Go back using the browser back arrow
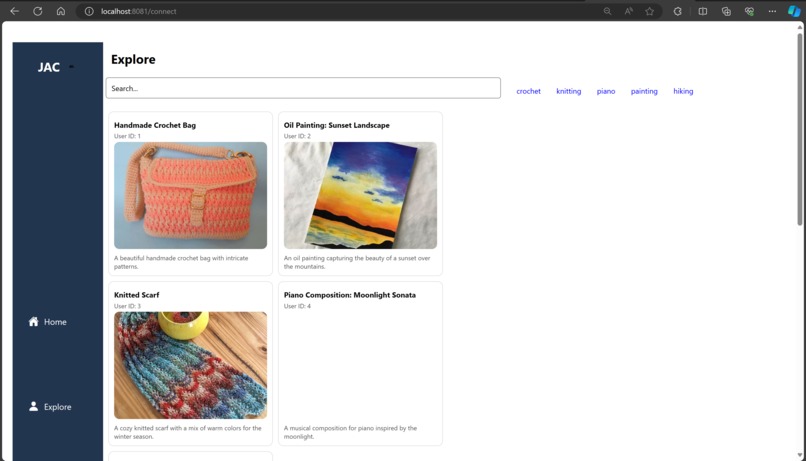The image size is (806, 461). 14,11
